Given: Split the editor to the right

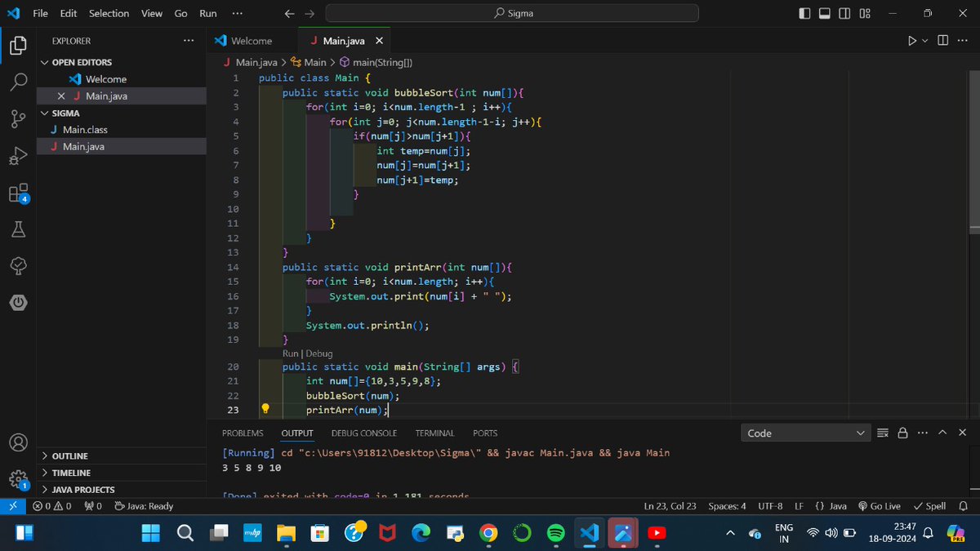Looking at the screenshot, I should point(942,41).
